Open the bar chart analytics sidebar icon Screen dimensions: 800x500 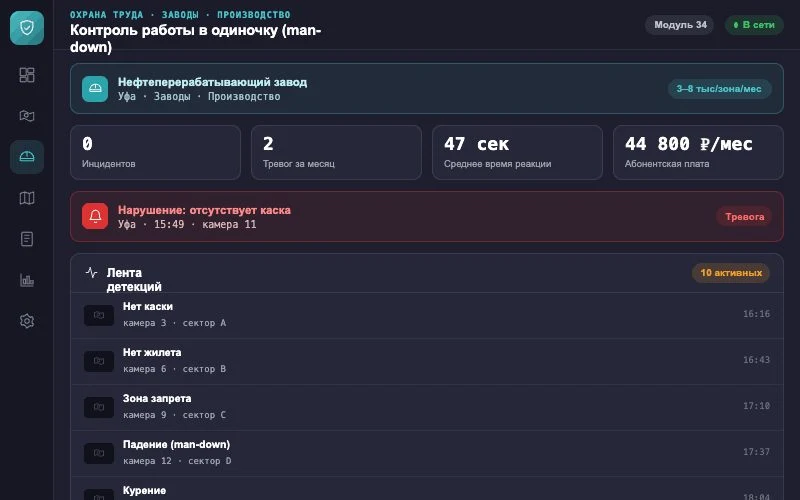(27, 280)
